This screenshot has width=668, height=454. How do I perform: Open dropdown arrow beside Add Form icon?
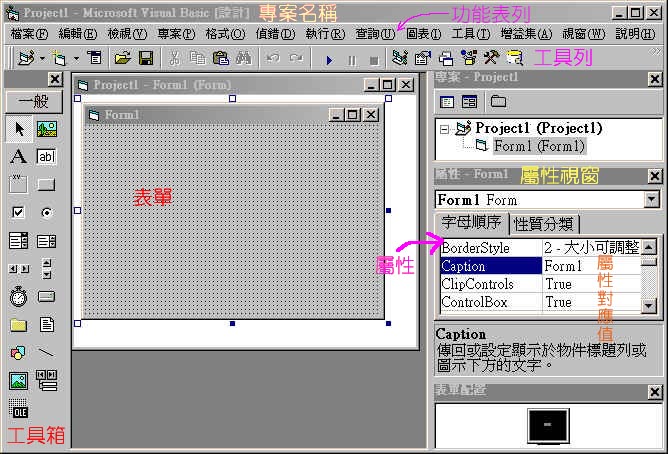76,58
